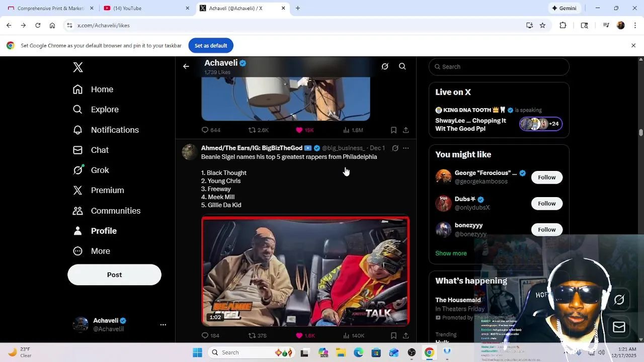Open Chrome extensions puzzle icon
644x362 pixels.
[563, 25]
